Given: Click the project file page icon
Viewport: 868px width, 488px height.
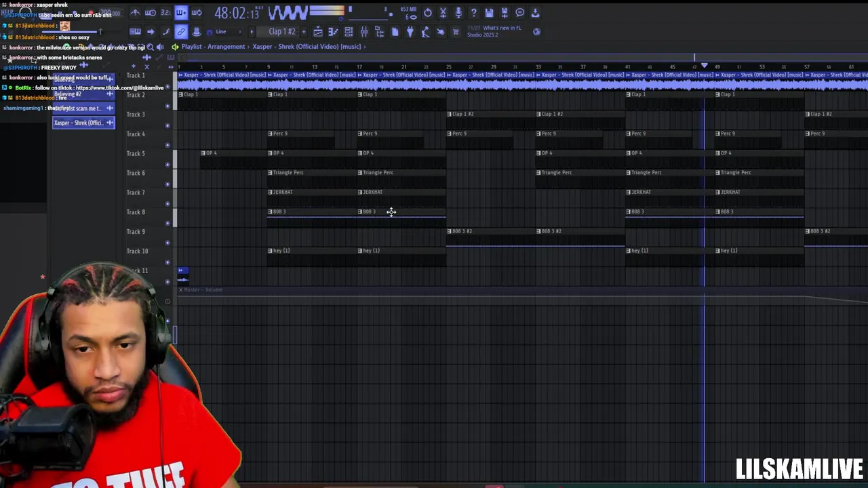Looking at the screenshot, I should (x=395, y=32).
